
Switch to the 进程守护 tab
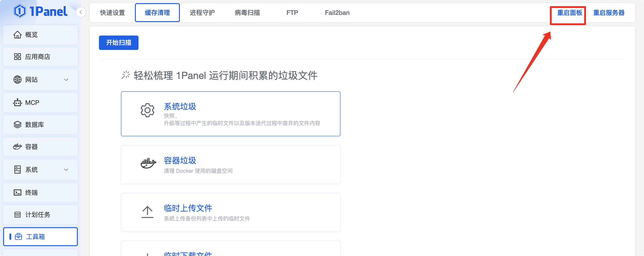(202, 13)
